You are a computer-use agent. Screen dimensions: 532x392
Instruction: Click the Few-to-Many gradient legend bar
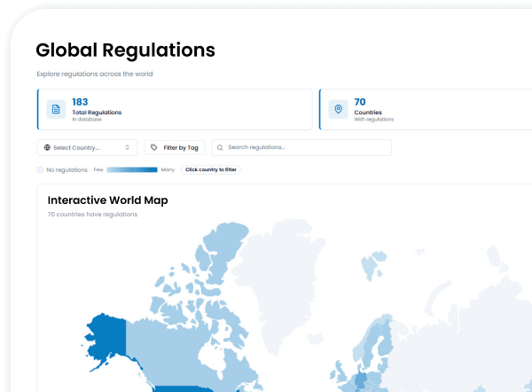click(132, 169)
